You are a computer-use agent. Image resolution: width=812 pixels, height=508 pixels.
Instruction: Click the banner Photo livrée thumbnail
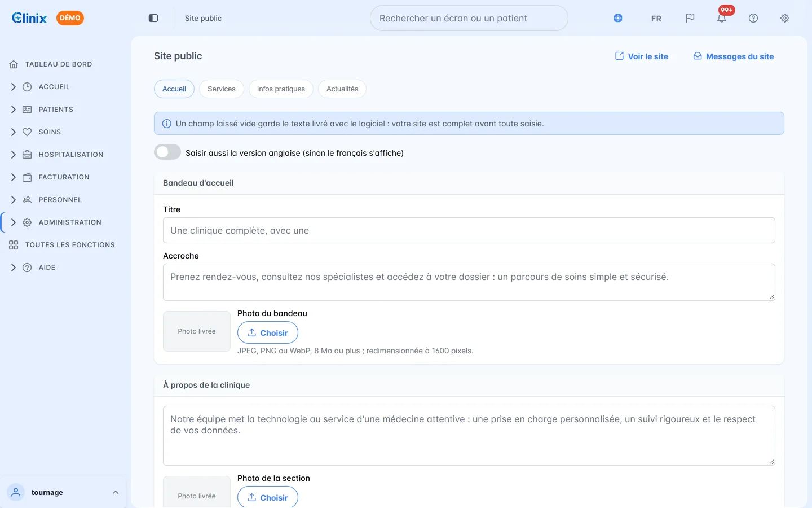(197, 331)
